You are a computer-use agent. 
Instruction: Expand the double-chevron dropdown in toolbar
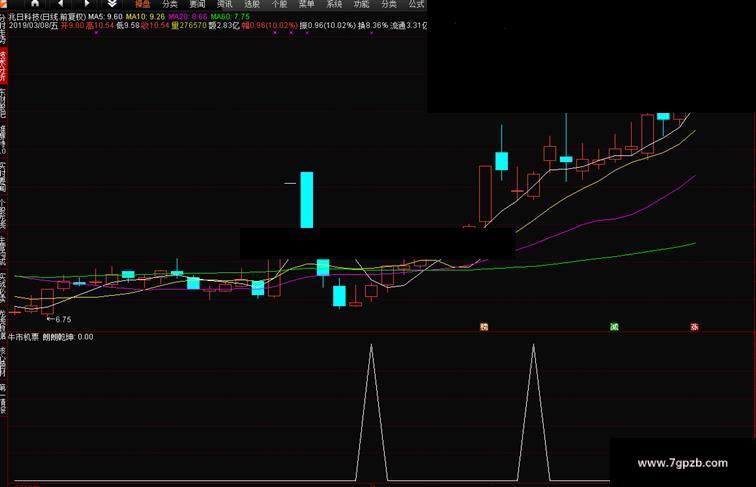pyautogui.click(x=112, y=4)
